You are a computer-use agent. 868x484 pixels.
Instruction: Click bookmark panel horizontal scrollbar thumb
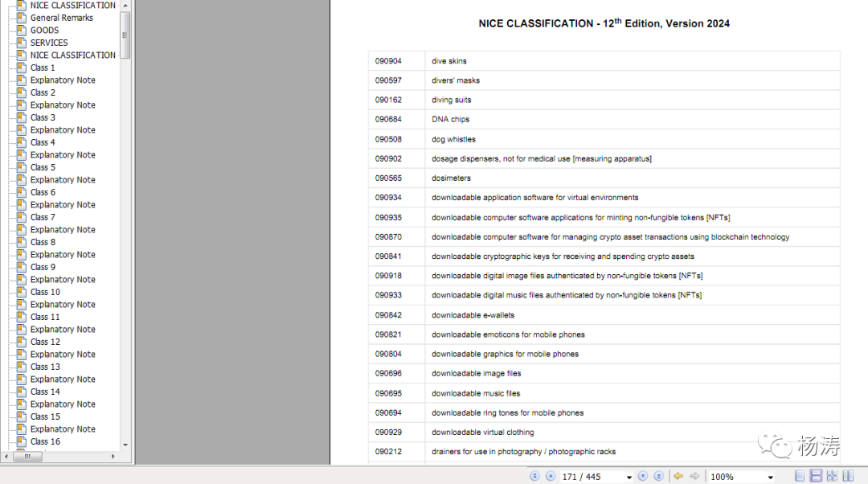27,457
